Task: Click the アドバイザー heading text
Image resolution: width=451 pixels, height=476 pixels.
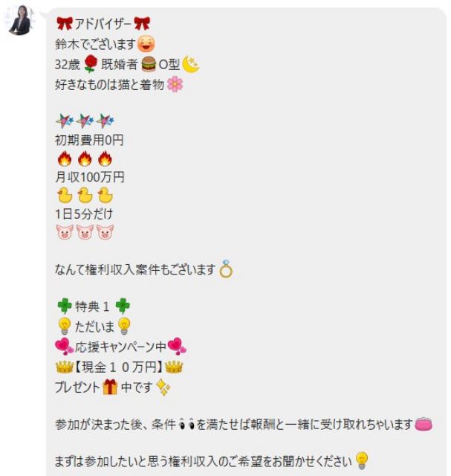Action: (103, 24)
